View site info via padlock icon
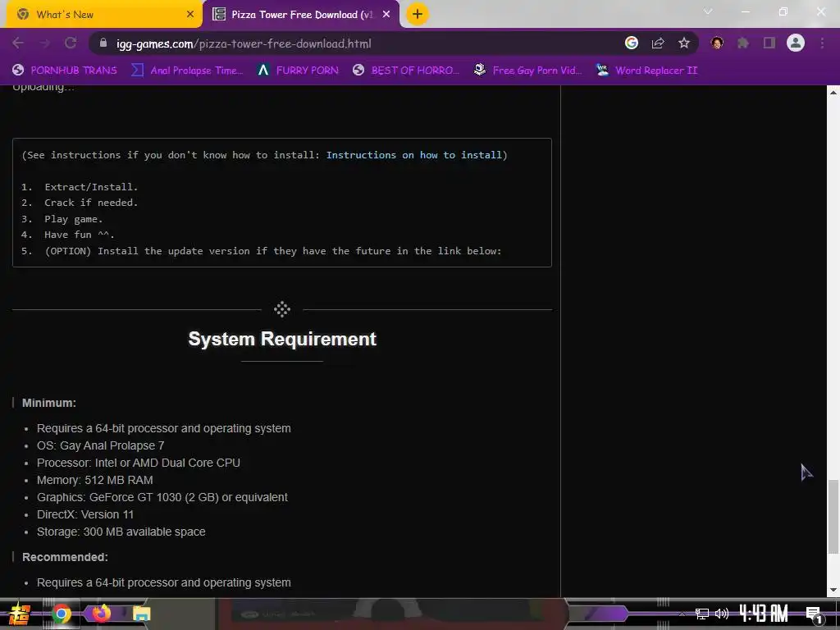 pos(104,43)
